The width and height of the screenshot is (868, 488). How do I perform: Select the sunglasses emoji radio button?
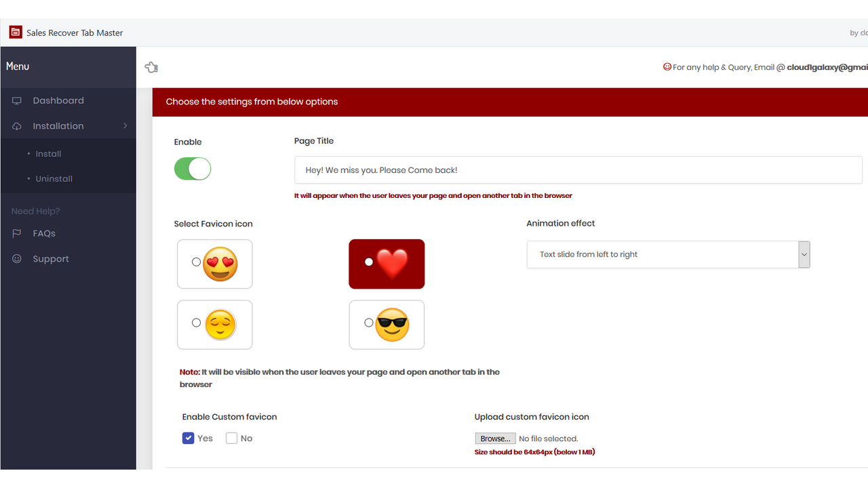click(368, 323)
